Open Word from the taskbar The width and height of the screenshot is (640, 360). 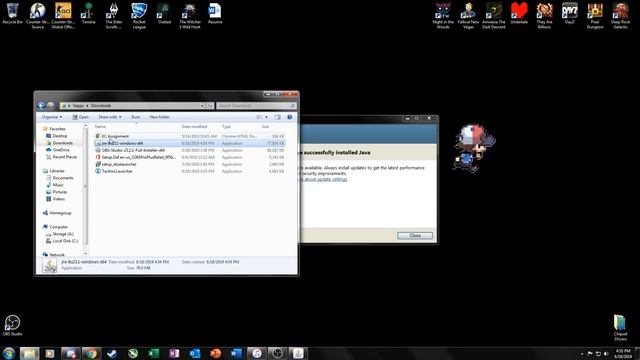pos(236,353)
